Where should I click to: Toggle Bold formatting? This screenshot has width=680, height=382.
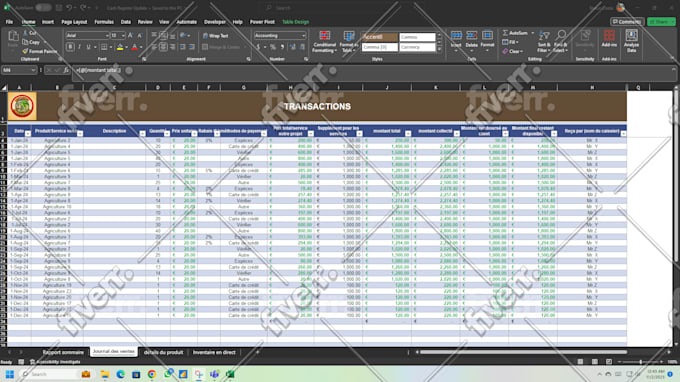pos(70,47)
